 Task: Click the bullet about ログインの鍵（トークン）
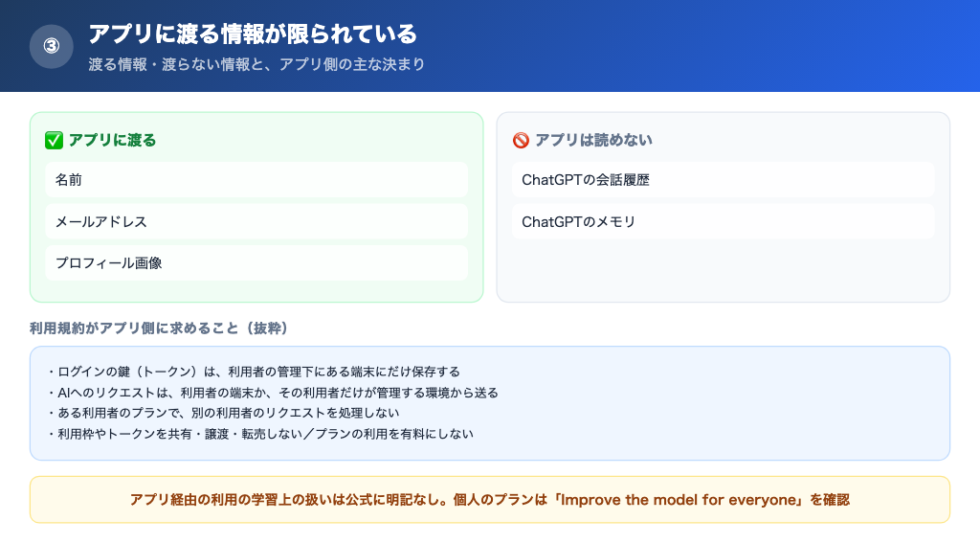click(253, 372)
